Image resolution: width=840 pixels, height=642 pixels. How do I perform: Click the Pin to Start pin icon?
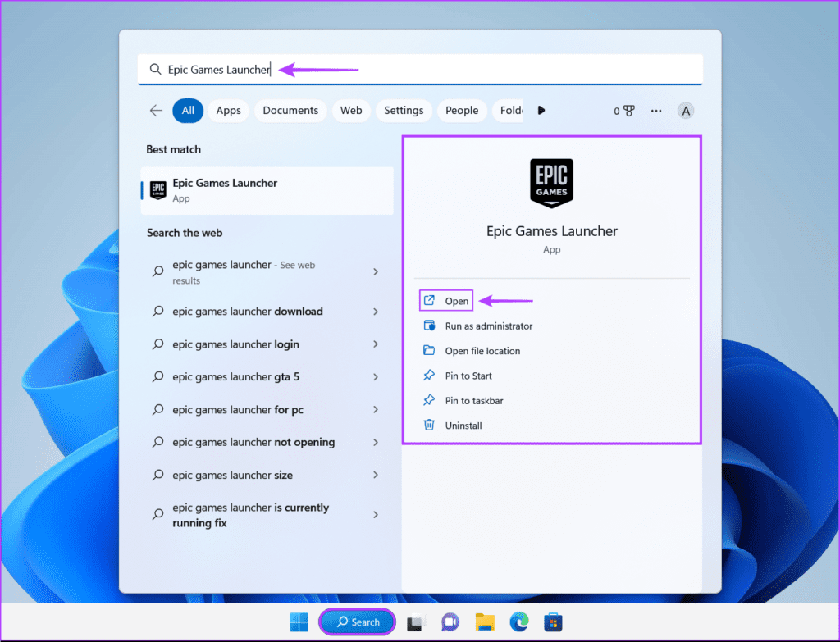(429, 376)
